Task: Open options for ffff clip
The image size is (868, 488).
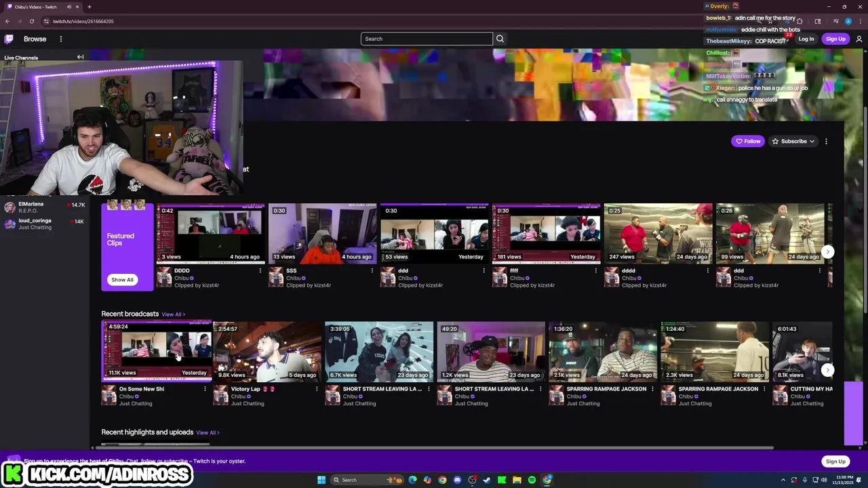Action: click(x=595, y=270)
